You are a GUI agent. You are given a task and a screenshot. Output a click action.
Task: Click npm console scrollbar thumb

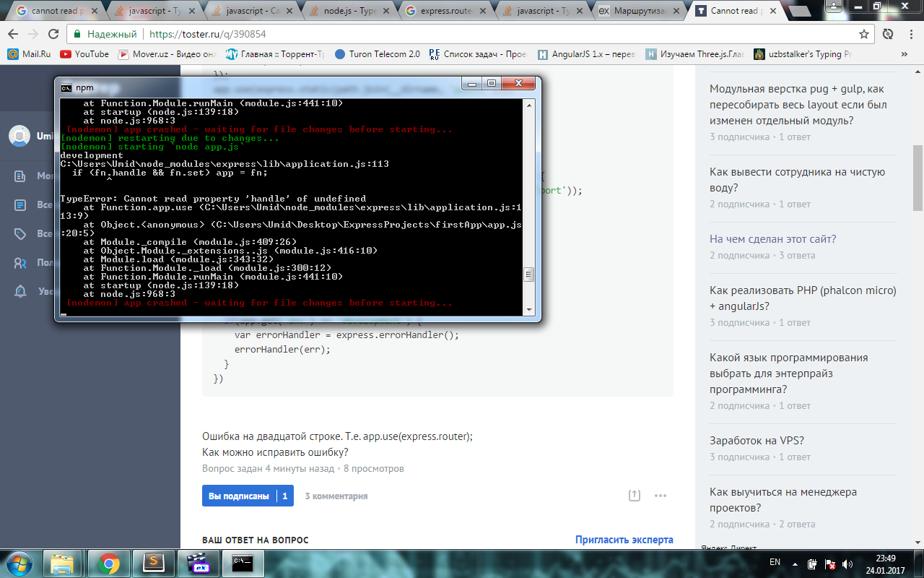pos(528,275)
